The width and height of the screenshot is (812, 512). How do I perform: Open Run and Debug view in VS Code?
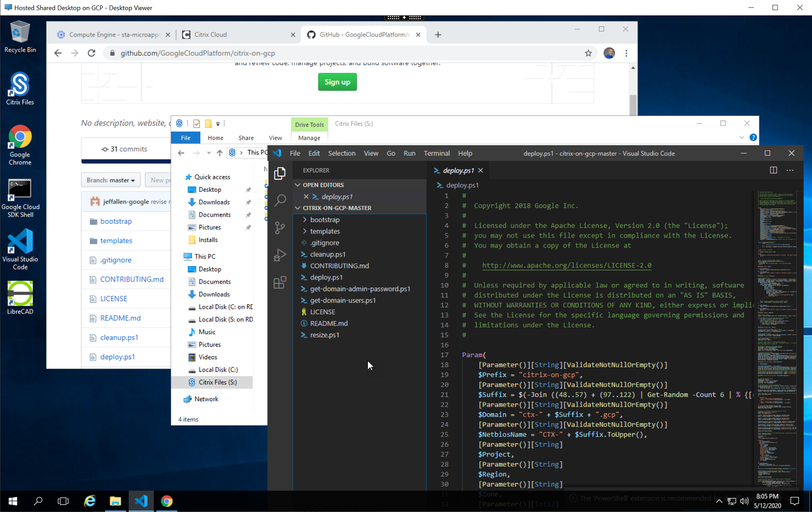(280, 255)
